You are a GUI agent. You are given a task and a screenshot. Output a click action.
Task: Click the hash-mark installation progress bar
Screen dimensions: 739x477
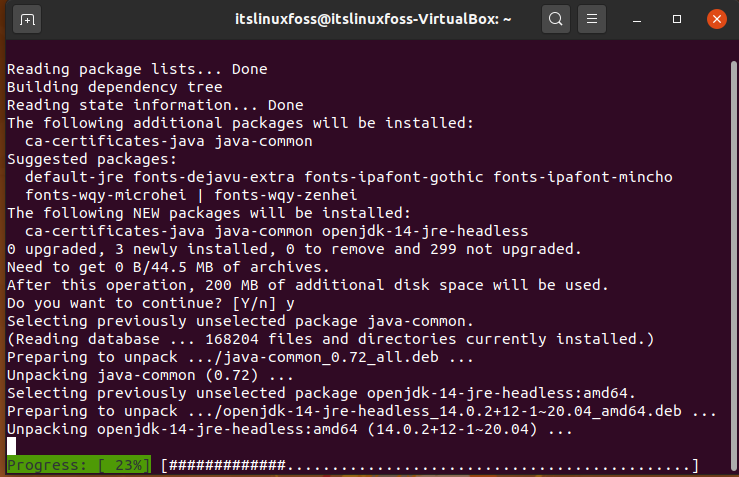[429, 466]
